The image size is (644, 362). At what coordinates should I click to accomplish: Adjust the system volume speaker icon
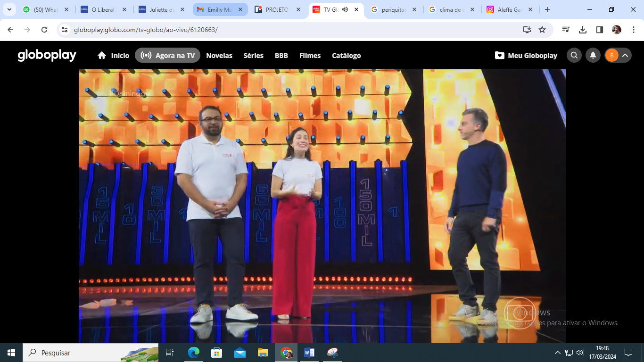click(x=580, y=353)
